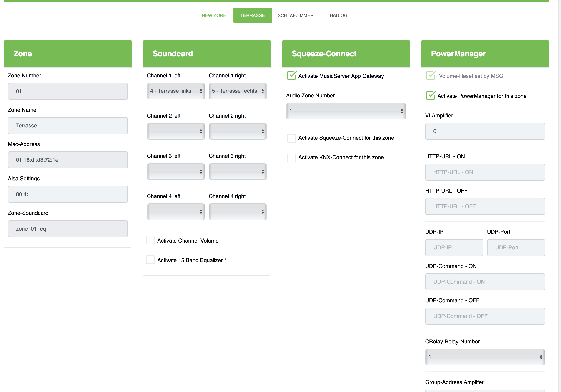Select the Terrasse tab button
The height and width of the screenshot is (392, 561).
tap(252, 15)
